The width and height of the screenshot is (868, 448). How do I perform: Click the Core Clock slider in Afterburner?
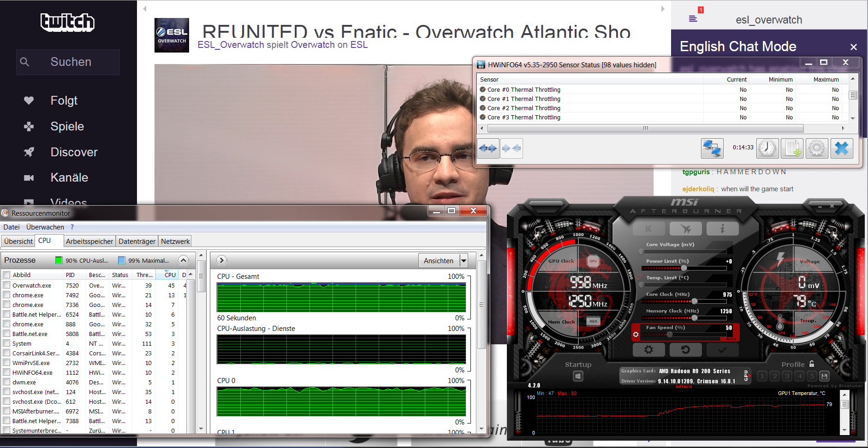coord(684,301)
